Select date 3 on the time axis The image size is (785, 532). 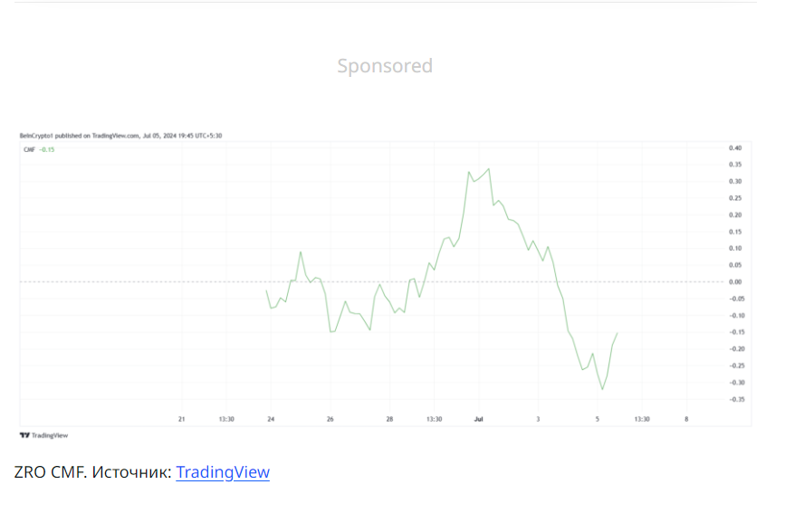(538, 419)
